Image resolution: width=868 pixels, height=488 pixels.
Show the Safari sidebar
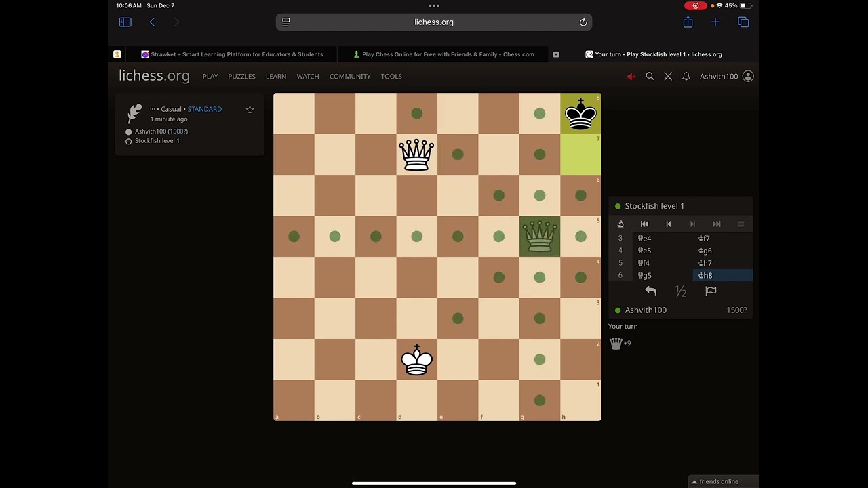pos(125,22)
